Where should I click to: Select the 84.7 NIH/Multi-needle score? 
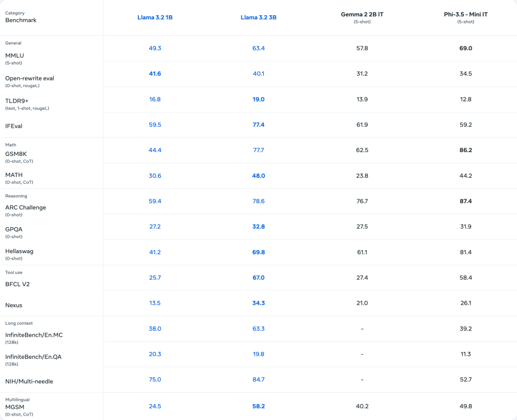[x=258, y=379]
